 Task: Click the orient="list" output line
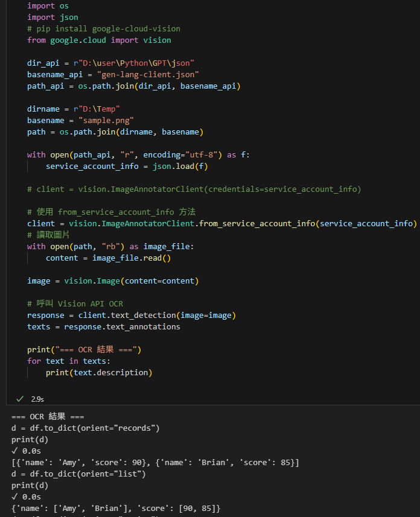pos(78,474)
